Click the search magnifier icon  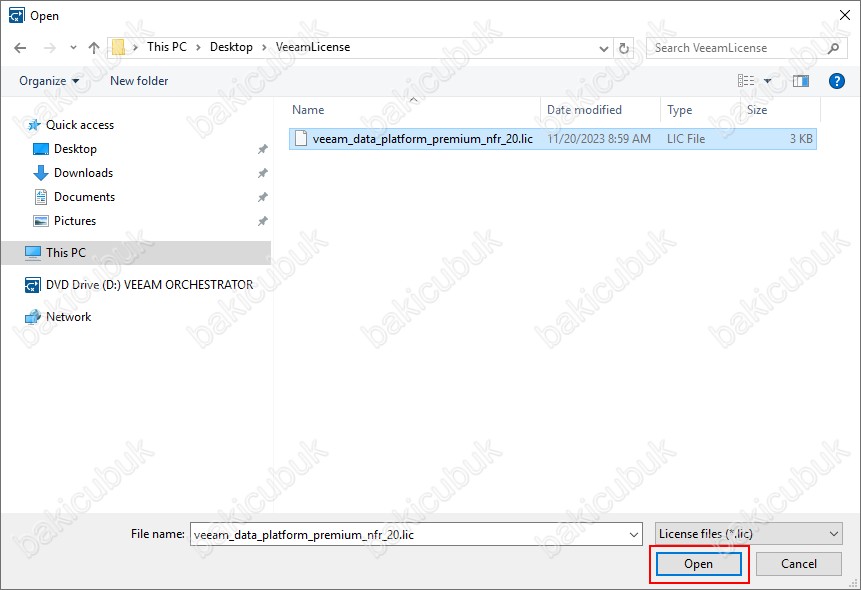pos(833,48)
